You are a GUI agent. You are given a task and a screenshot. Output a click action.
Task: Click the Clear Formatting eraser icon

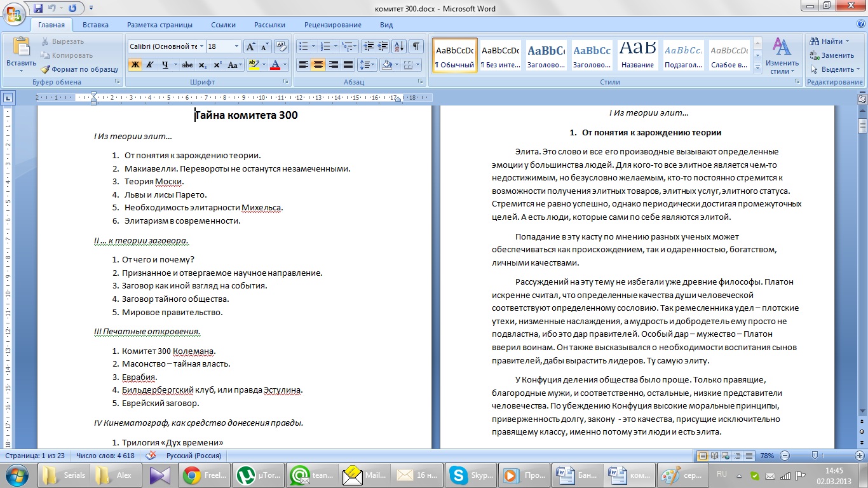(x=281, y=46)
